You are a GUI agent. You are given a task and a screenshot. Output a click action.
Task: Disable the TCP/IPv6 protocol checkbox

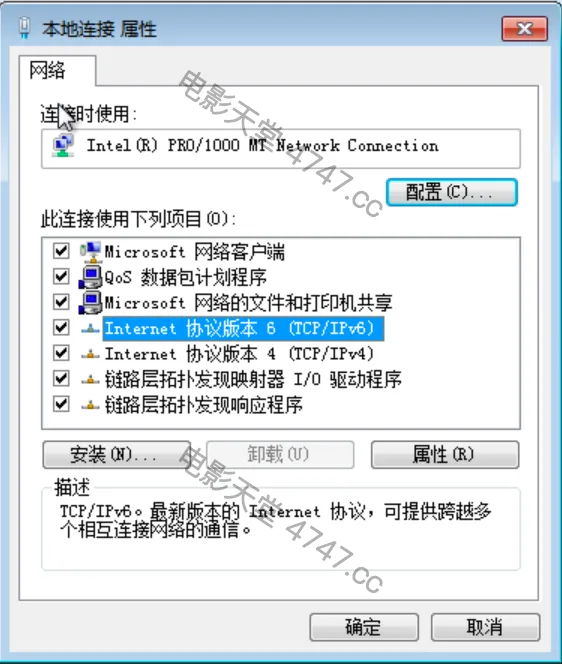pos(61,327)
